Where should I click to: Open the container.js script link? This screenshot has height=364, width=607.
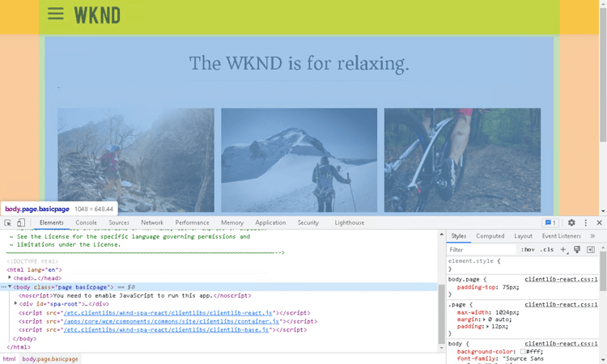click(x=172, y=321)
